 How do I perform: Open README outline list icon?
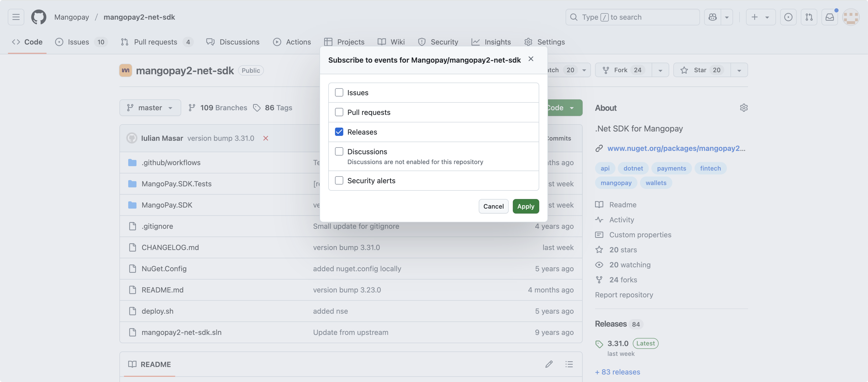[x=569, y=364]
